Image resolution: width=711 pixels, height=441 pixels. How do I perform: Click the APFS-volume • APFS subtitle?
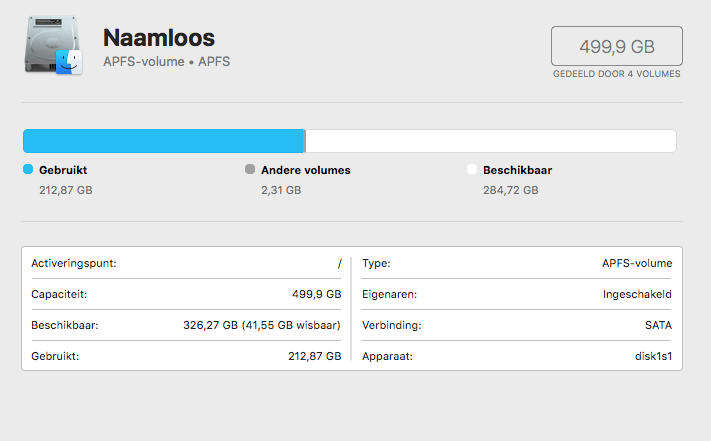click(166, 62)
